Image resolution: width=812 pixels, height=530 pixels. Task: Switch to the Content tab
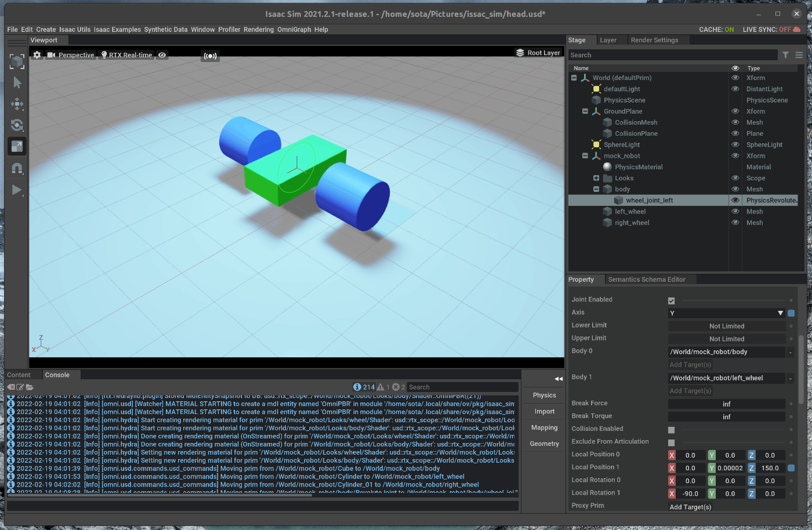(x=19, y=375)
